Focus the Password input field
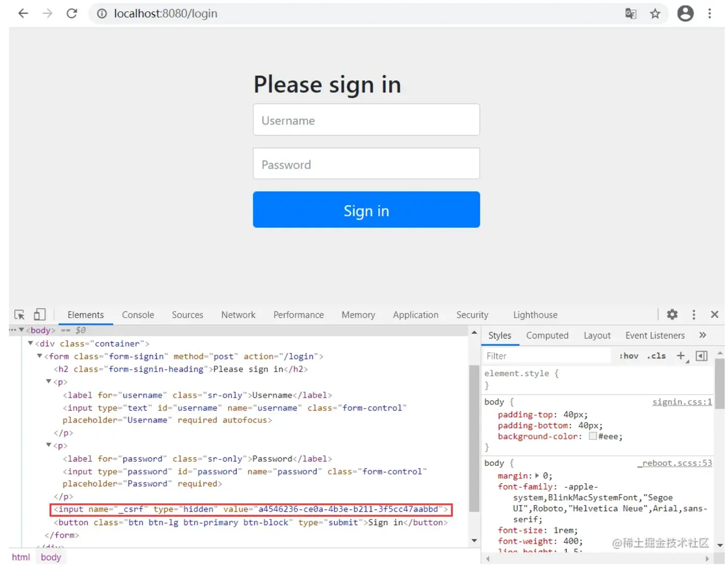This screenshot has width=728, height=572. pyautogui.click(x=367, y=164)
